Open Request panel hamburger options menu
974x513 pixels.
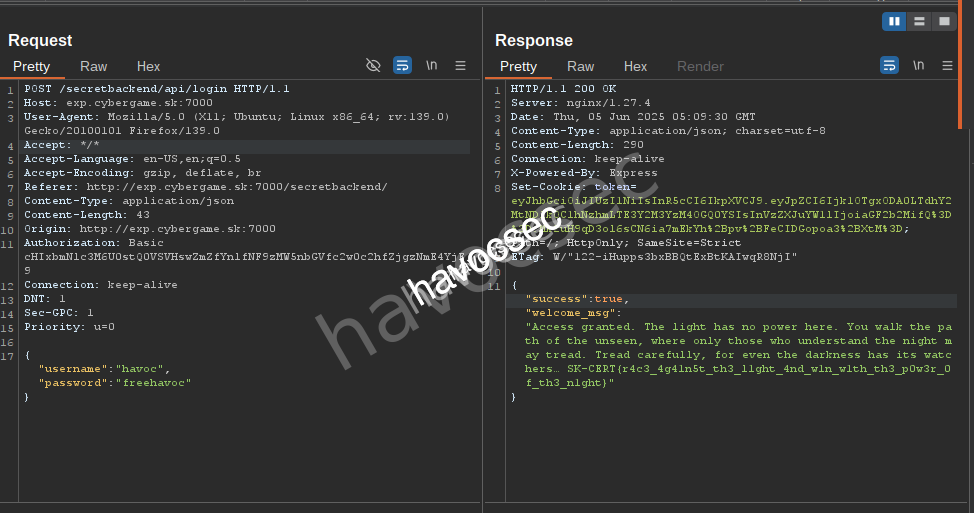coord(461,66)
